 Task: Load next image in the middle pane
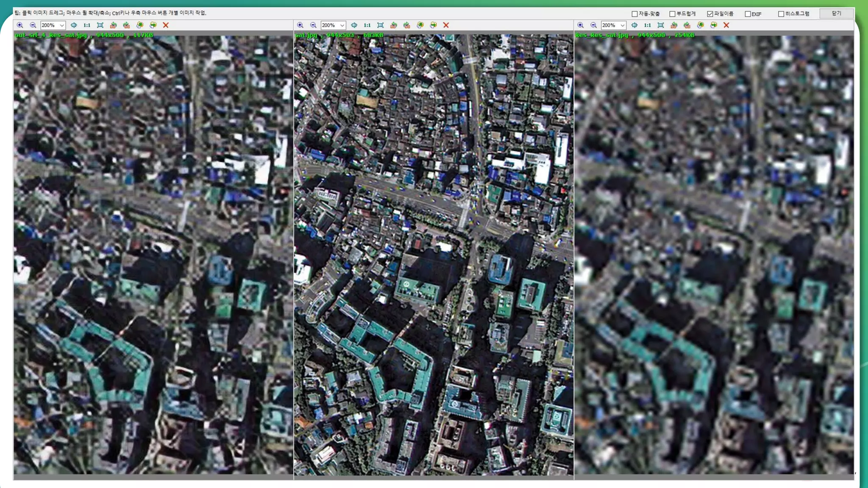433,25
